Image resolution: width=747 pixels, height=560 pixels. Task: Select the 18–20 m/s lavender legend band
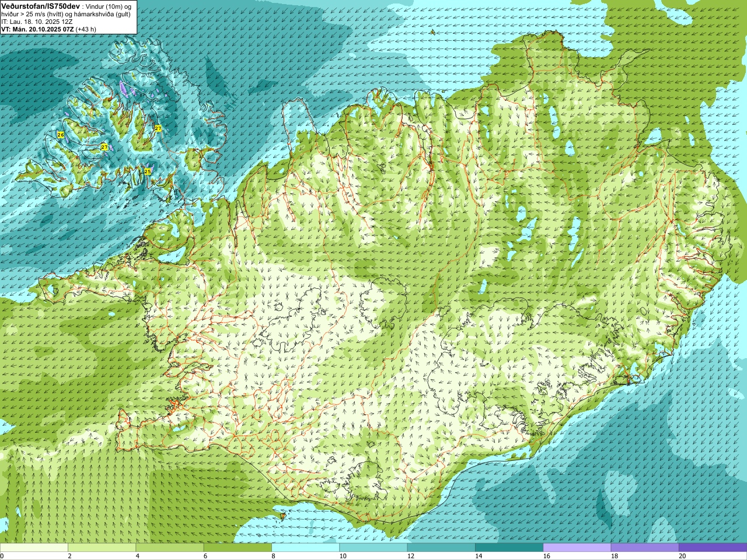[x=645, y=548]
